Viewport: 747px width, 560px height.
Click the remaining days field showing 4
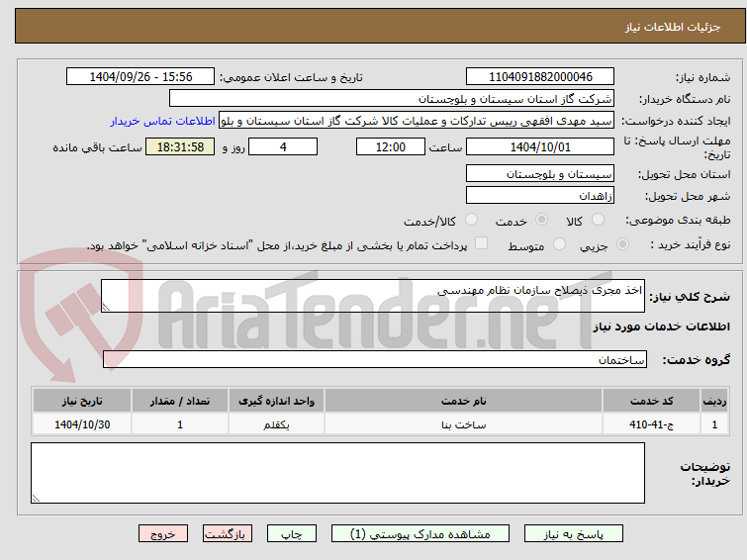point(283,146)
